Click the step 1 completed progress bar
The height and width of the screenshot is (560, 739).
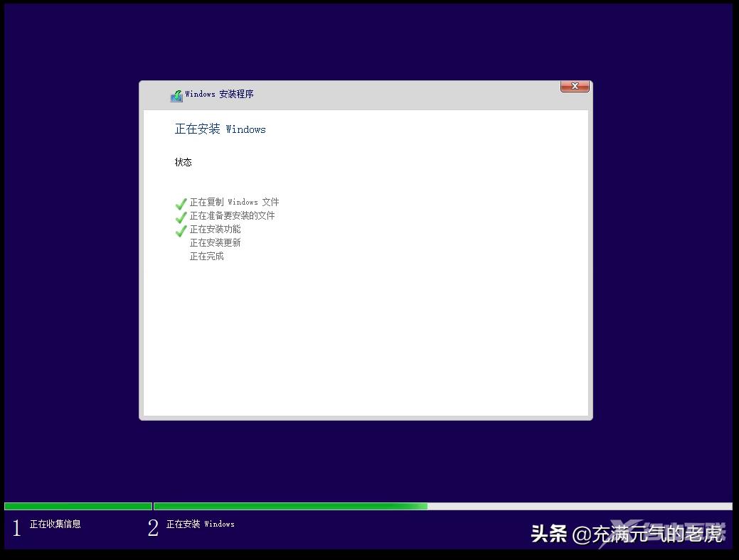tap(78, 506)
